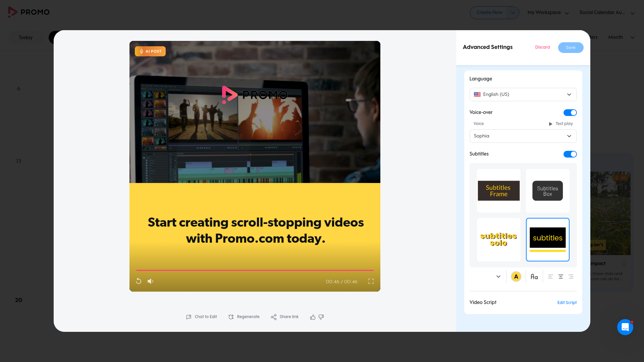Open the chat support bubble
644x362 pixels.
pyautogui.click(x=625, y=327)
